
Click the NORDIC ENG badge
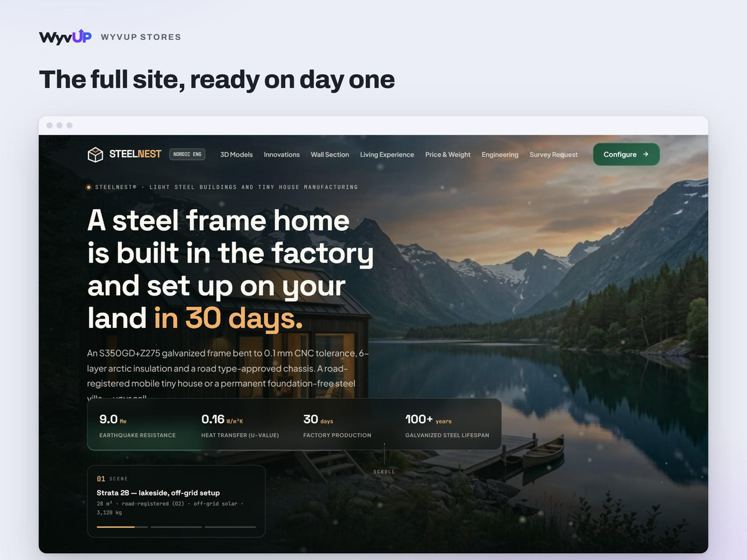point(187,154)
